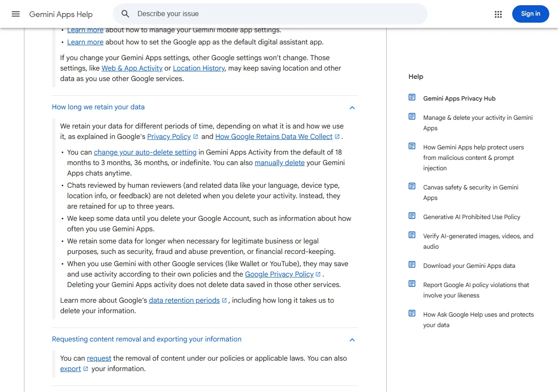This screenshot has height=392, width=558.
Task: Click article icon beside Canvas safety & security
Action: (412, 186)
